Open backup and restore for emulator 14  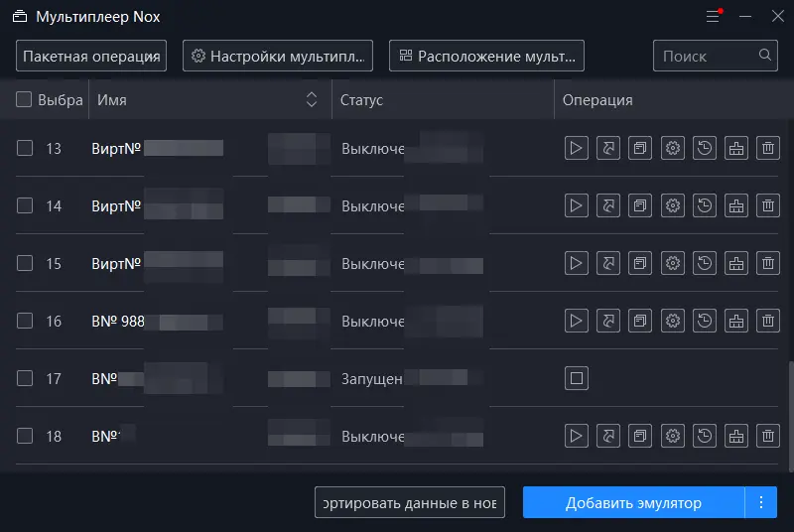[705, 205]
